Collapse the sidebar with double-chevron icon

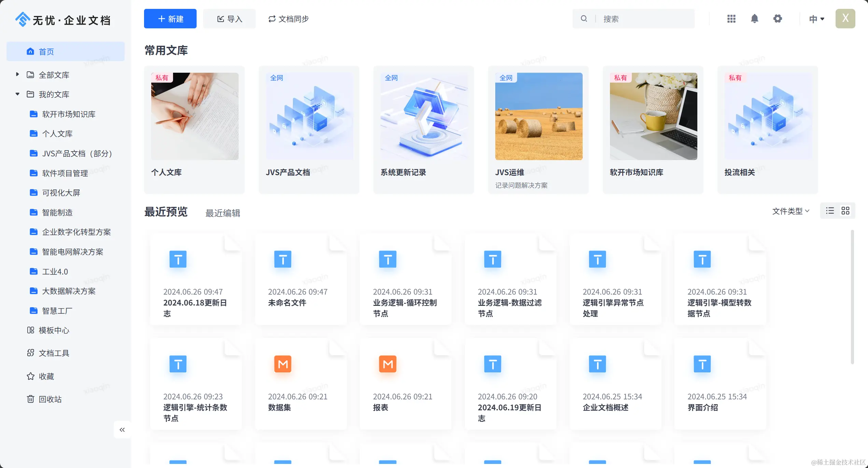click(x=122, y=429)
